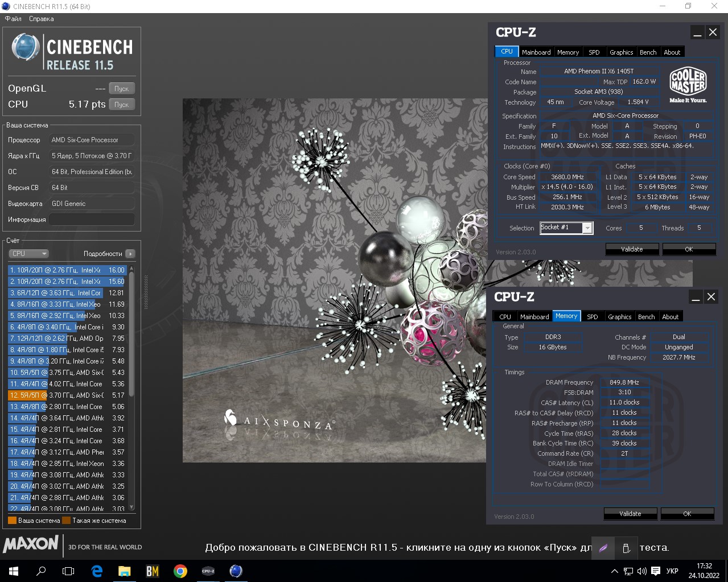728x582 pixels.
Task: Select highlighted row 12 scoring 5.17
Action: [67, 395]
